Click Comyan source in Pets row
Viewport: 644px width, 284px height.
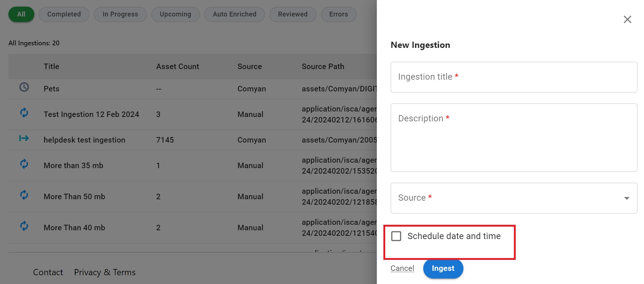click(x=252, y=89)
